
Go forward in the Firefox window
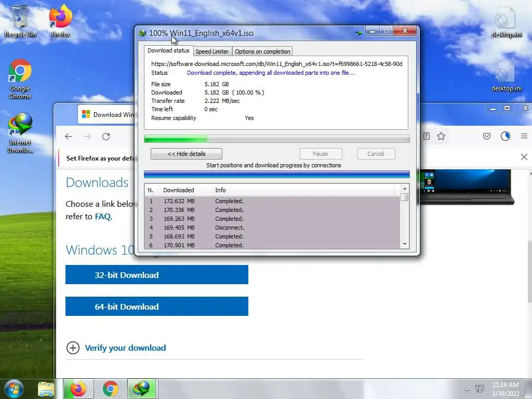87,137
